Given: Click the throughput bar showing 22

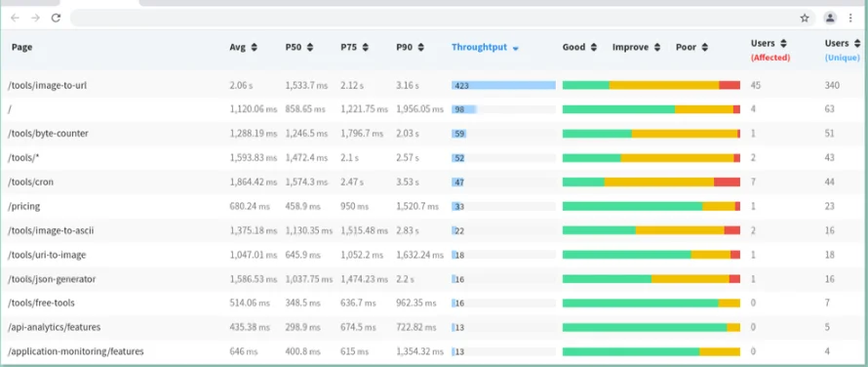Looking at the screenshot, I should (x=503, y=230).
